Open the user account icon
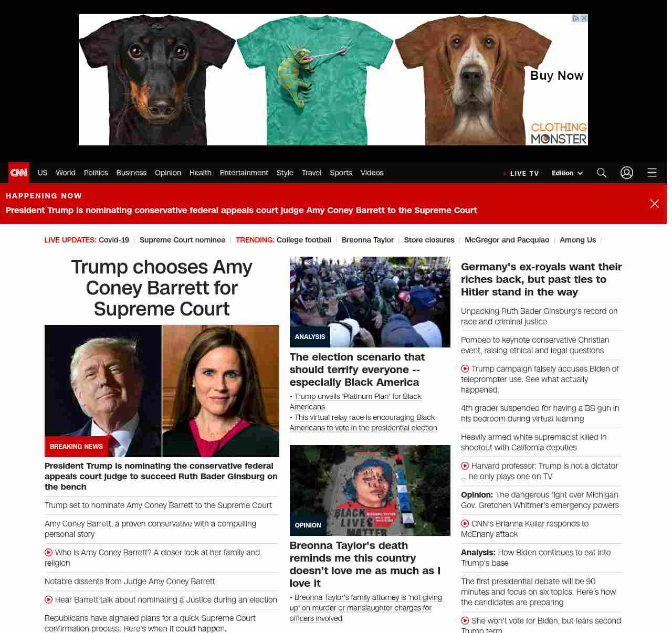 [626, 173]
